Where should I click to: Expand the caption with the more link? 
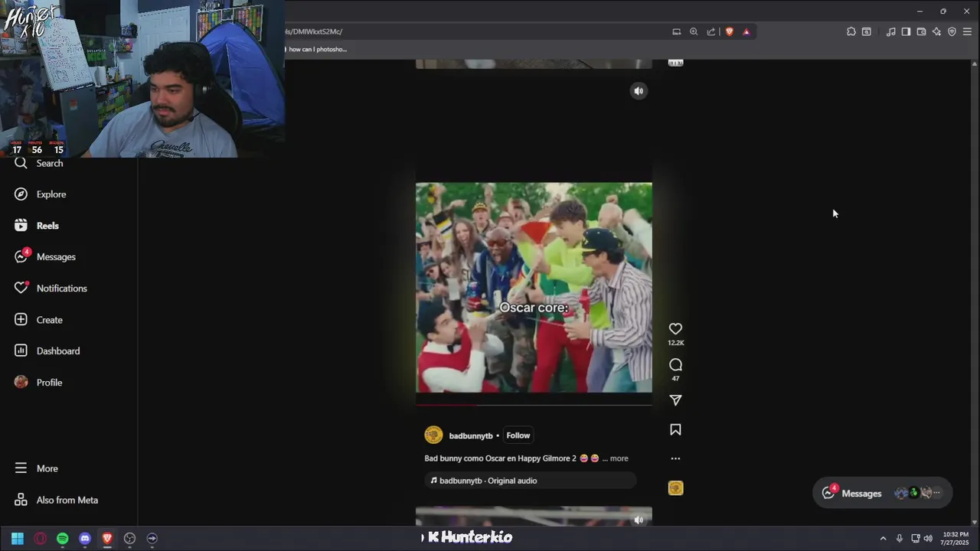point(619,458)
